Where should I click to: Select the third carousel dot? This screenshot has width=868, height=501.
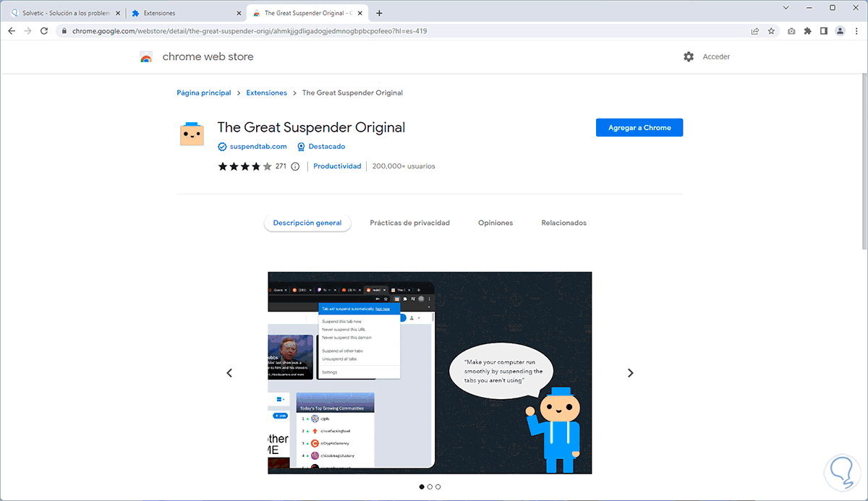coord(438,487)
